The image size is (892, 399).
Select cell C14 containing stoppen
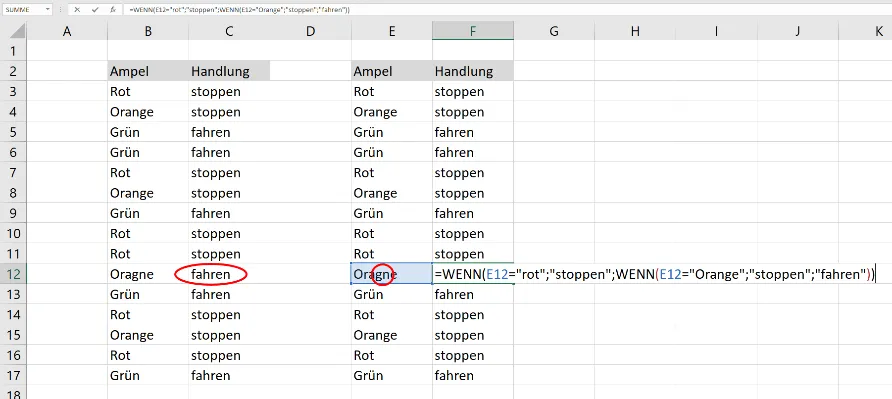(x=229, y=315)
